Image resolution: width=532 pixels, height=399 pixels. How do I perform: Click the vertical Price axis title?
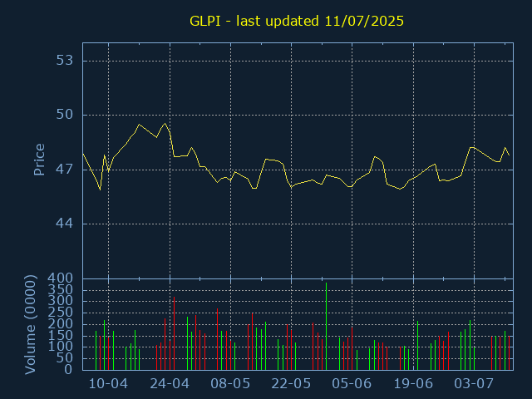(x=39, y=160)
